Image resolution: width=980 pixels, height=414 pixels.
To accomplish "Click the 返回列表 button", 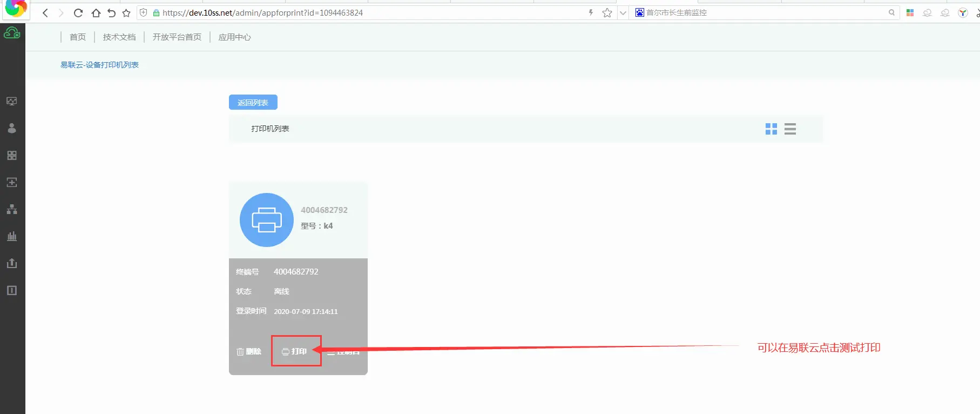I will pyautogui.click(x=253, y=102).
